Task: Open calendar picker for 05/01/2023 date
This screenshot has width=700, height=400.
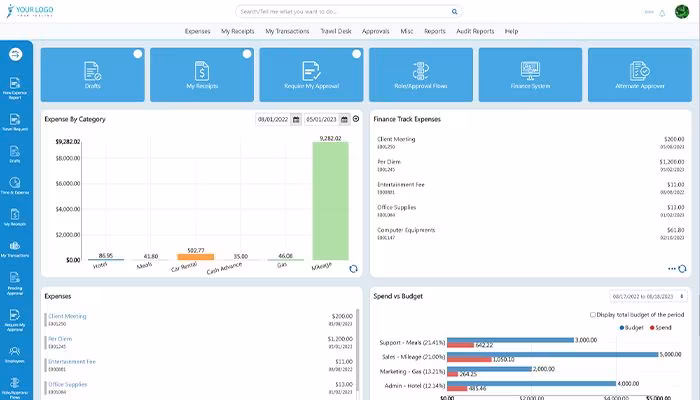Action: coord(344,120)
